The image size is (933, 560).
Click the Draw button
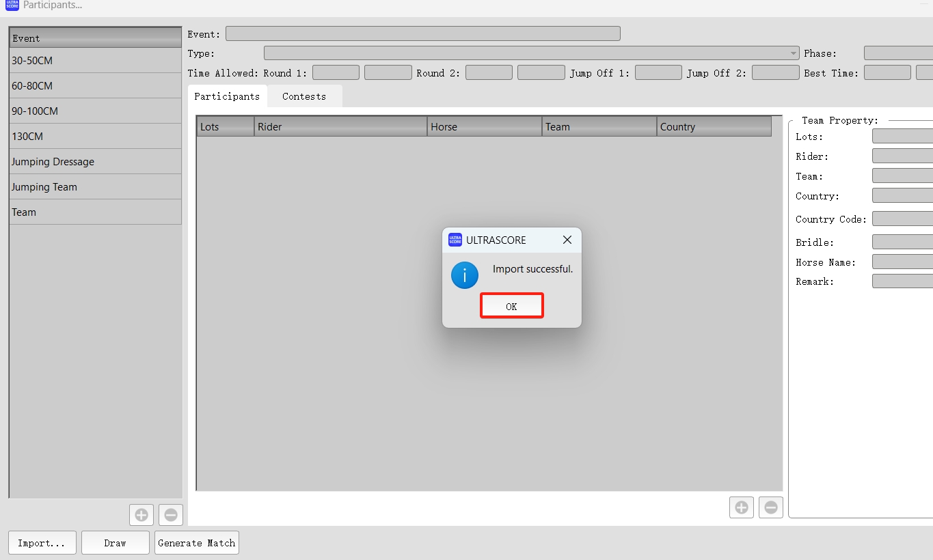pos(115,543)
